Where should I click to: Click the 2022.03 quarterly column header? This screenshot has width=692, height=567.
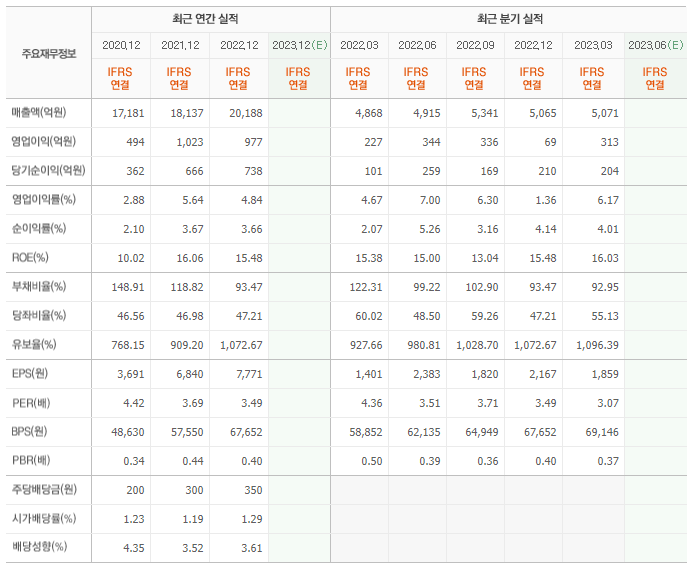click(359, 45)
